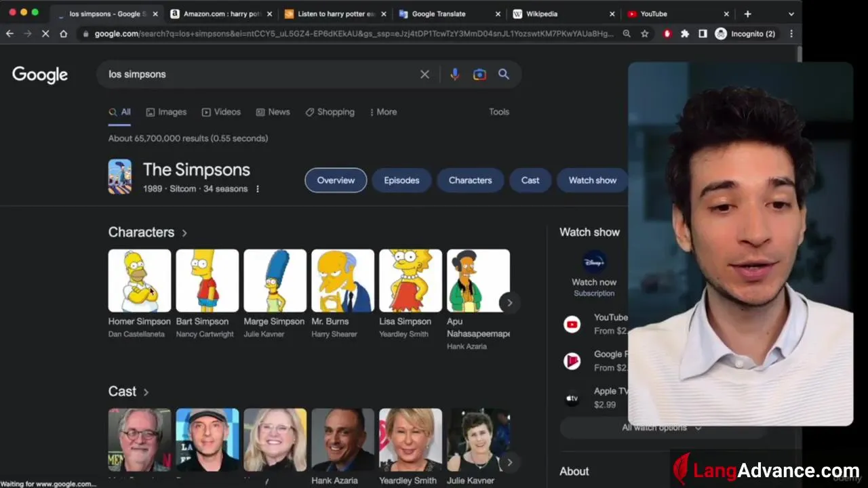Select the Cast chip

tap(530, 180)
